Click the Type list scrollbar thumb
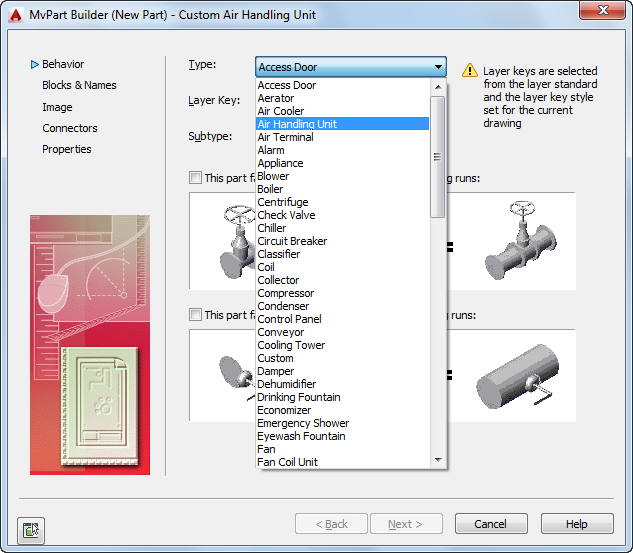 [x=438, y=157]
